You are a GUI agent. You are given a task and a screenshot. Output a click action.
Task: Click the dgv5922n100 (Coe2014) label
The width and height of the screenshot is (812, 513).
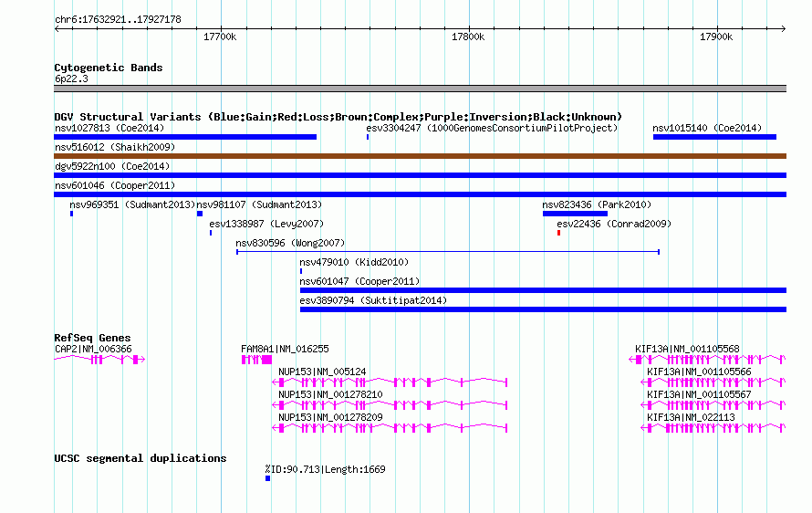click(x=112, y=166)
